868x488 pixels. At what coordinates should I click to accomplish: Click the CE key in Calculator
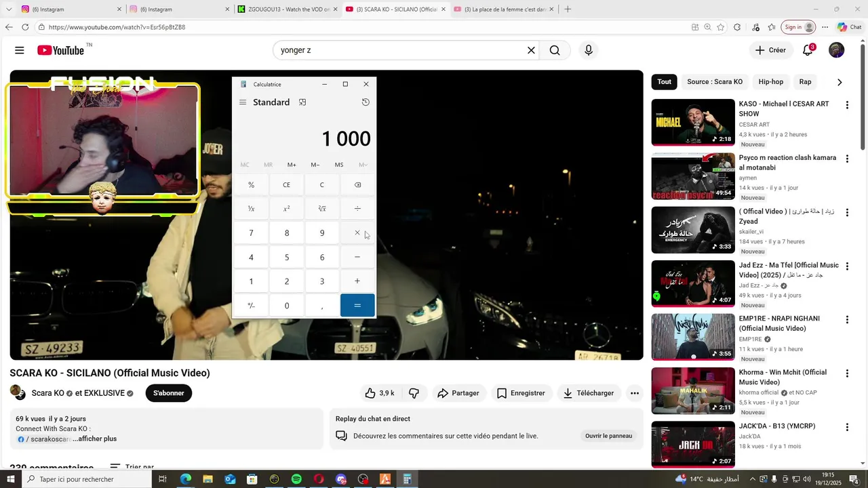[286, 185]
